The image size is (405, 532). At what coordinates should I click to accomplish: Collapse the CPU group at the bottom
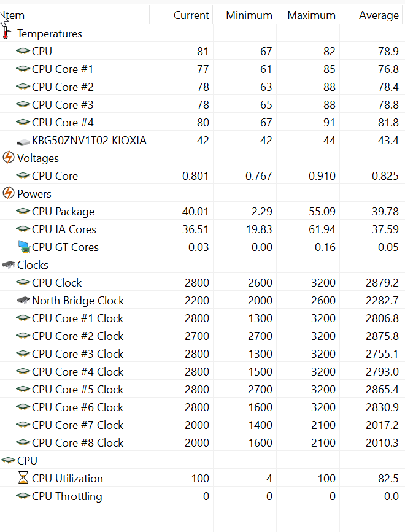(27, 460)
